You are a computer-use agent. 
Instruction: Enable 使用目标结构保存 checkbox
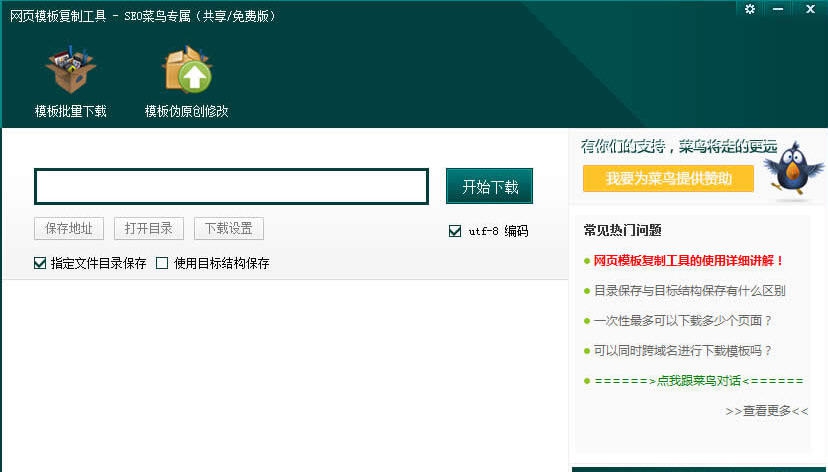coord(162,263)
